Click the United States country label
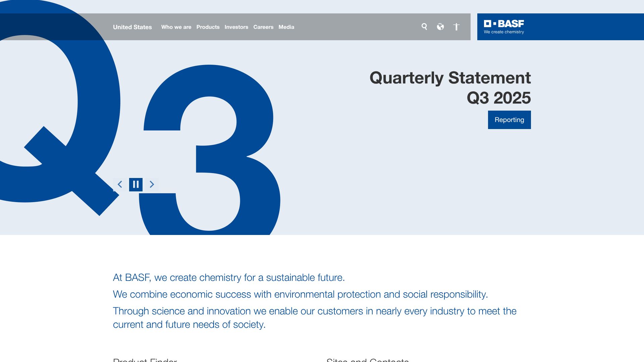Viewport: 644px width, 362px height. coord(132,27)
